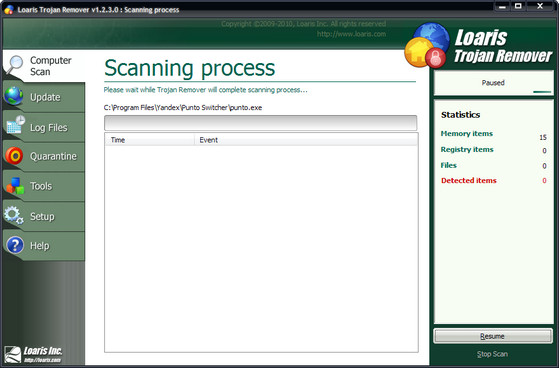
Task: Resume the paused scan
Action: [493, 336]
